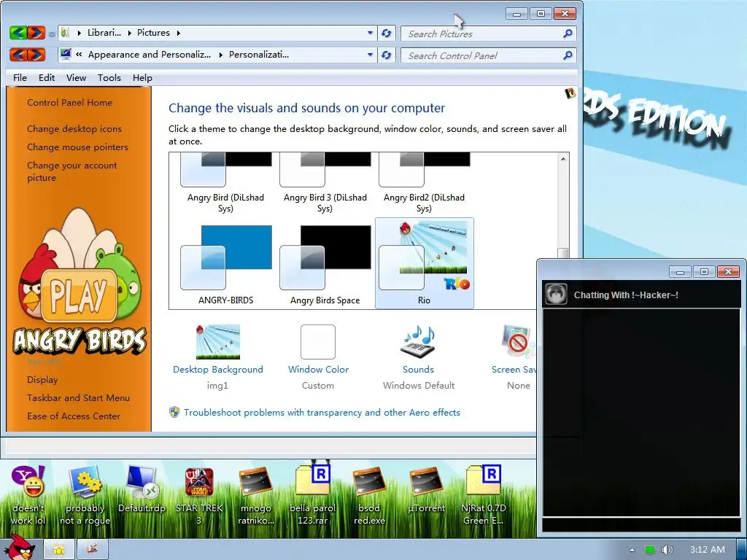Select the STAR TREK 3 desktop icon
The image size is (747, 560).
199,481
